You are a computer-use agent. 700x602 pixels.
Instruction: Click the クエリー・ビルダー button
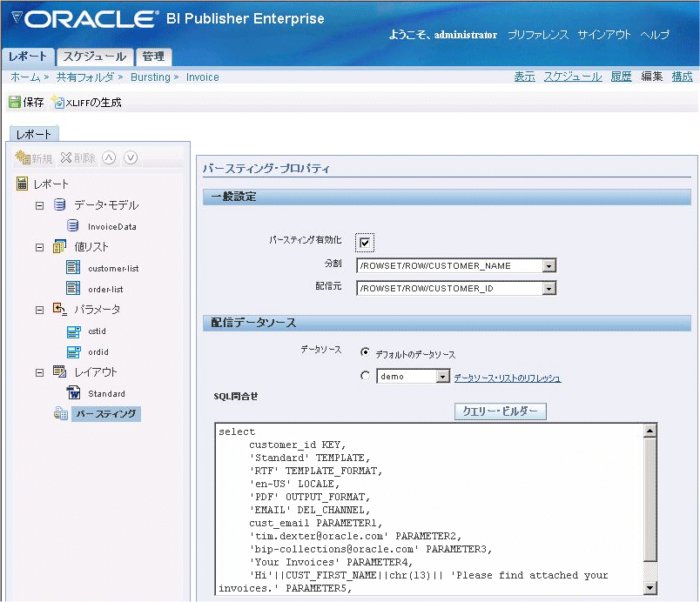tap(500, 411)
